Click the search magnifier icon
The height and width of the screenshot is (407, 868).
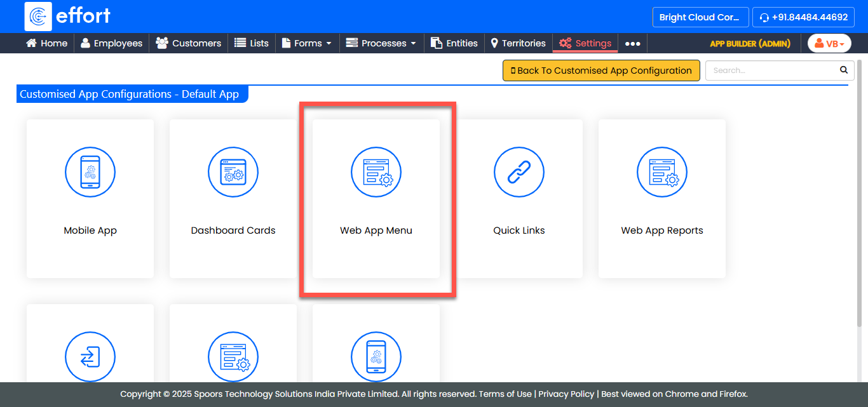844,70
